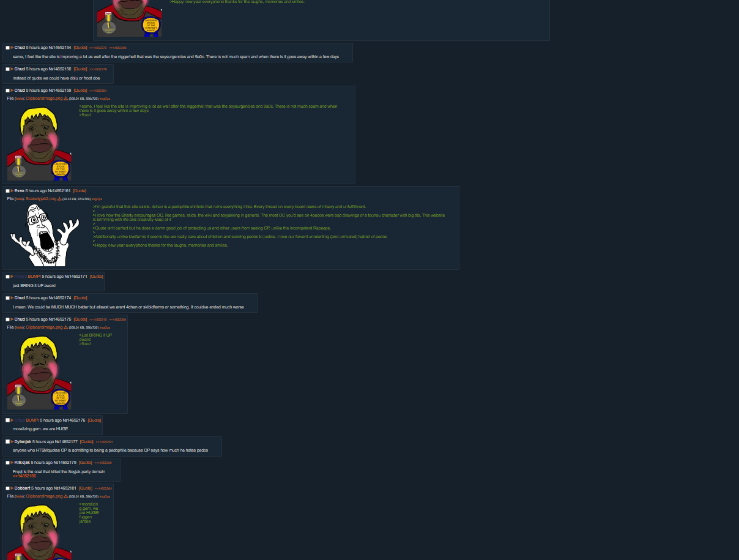The image size is (739, 560).
Task: Expand post menu arrow on post 14652177
Action: (12, 441)
